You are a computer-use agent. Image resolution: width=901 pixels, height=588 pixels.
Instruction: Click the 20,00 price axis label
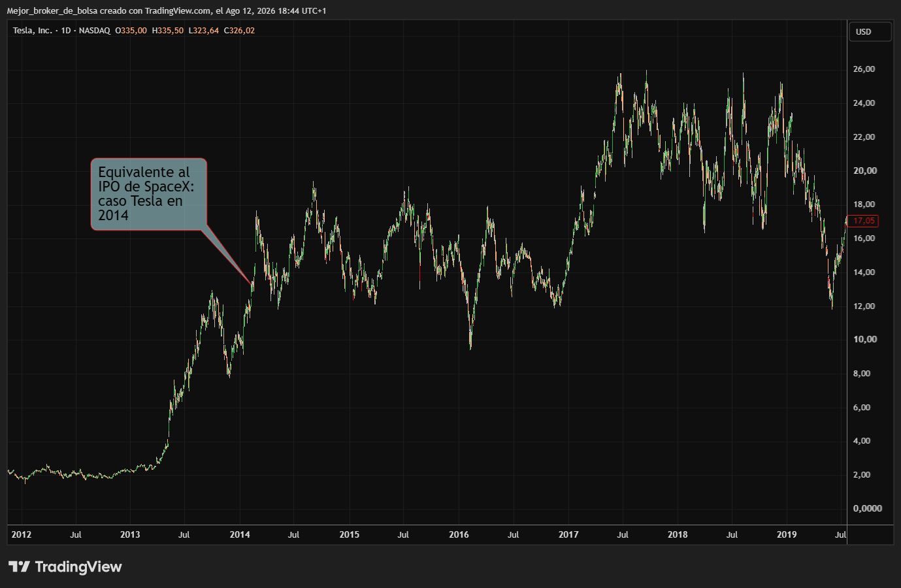tap(865, 171)
